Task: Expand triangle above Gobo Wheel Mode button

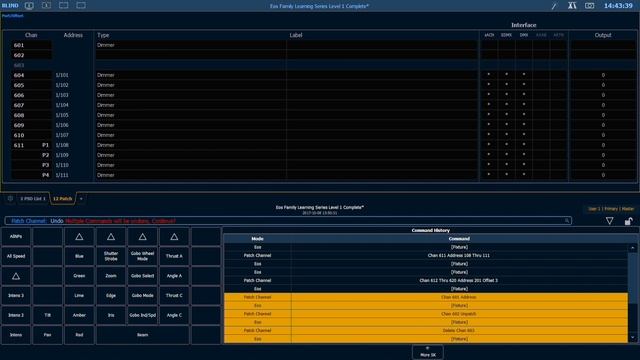Action: coord(142,237)
